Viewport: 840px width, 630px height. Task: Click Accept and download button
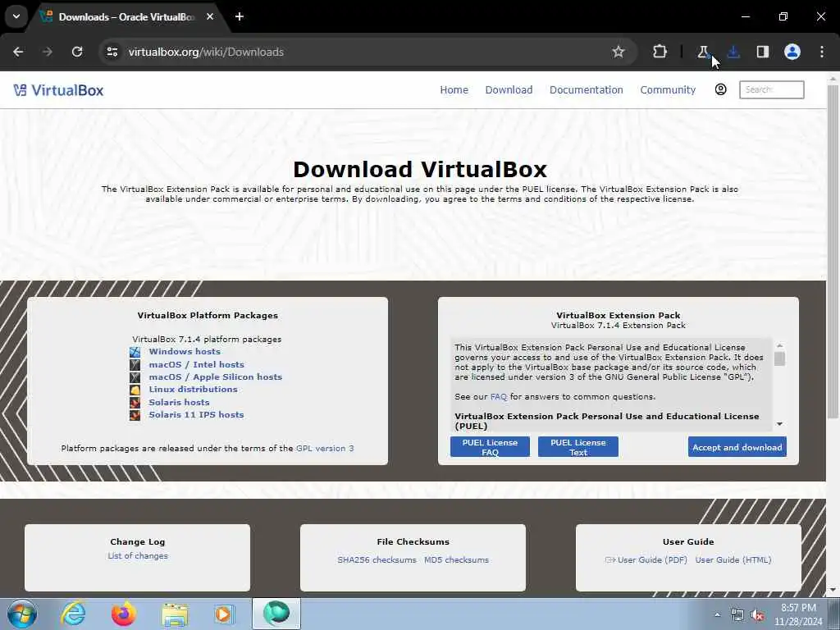pyautogui.click(x=737, y=447)
